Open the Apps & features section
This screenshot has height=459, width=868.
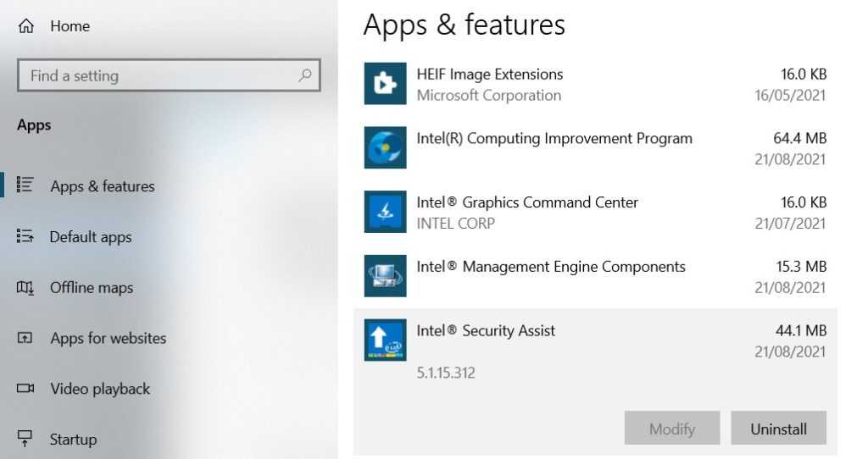(102, 186)
